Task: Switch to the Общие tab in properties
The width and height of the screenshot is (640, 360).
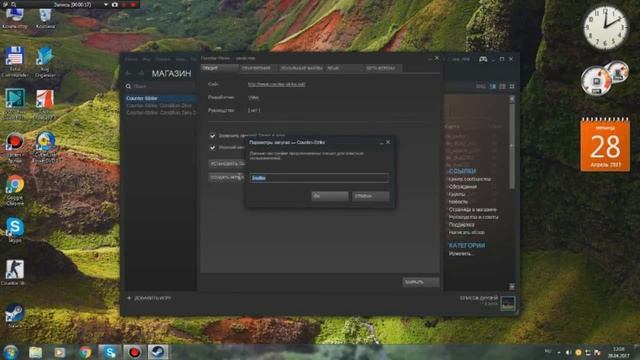Action: point(219,68)
